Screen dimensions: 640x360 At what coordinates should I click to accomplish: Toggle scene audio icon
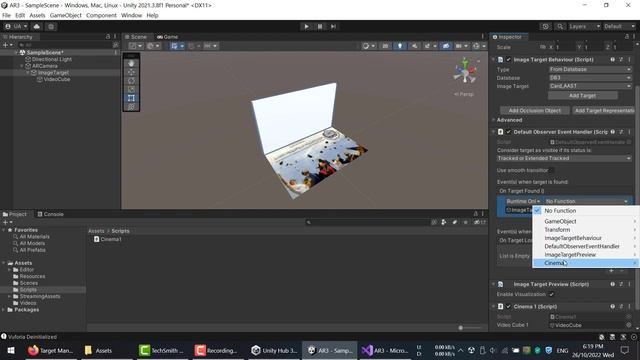point(414,46)
